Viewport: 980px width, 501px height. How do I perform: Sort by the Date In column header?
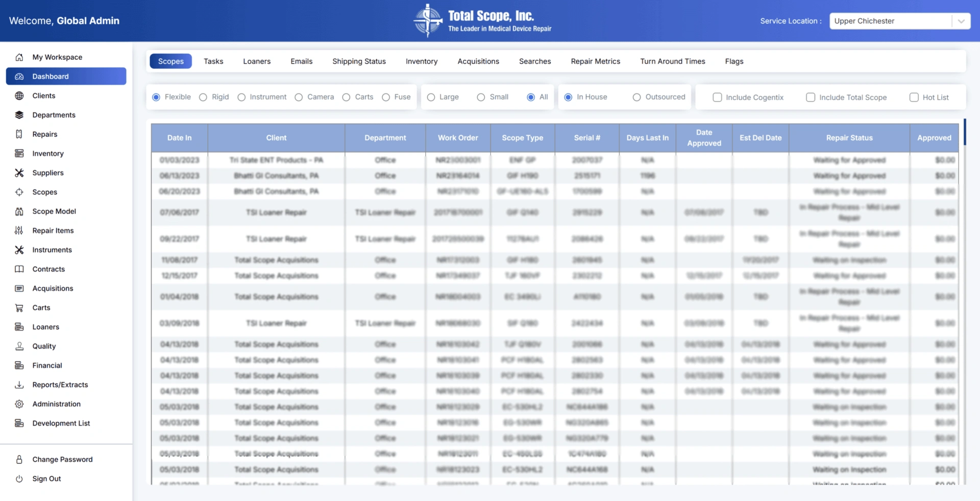[x=179, y=138]
